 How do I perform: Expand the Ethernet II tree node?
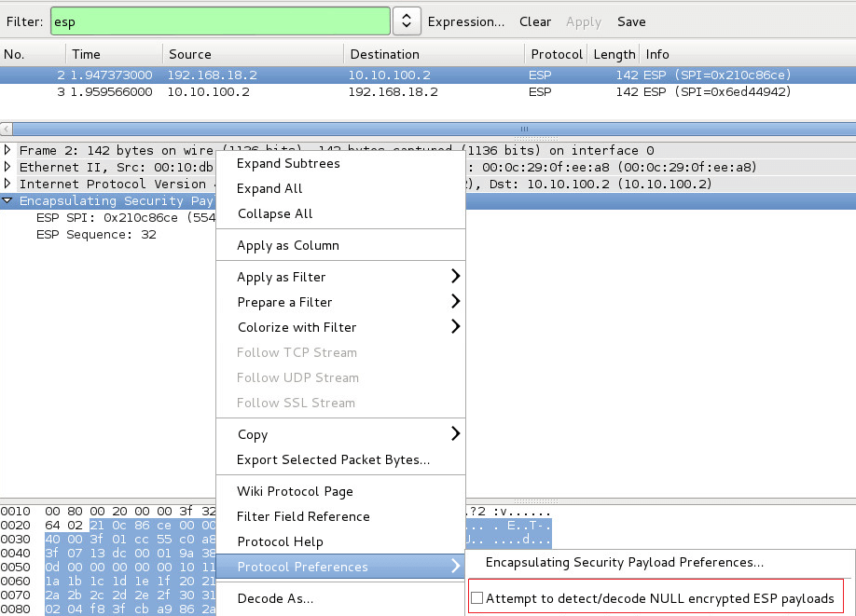[7, 167]
